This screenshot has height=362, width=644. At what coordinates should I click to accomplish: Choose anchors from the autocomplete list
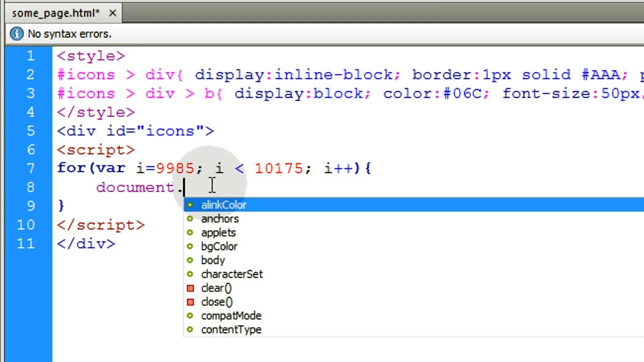(414, 219)
